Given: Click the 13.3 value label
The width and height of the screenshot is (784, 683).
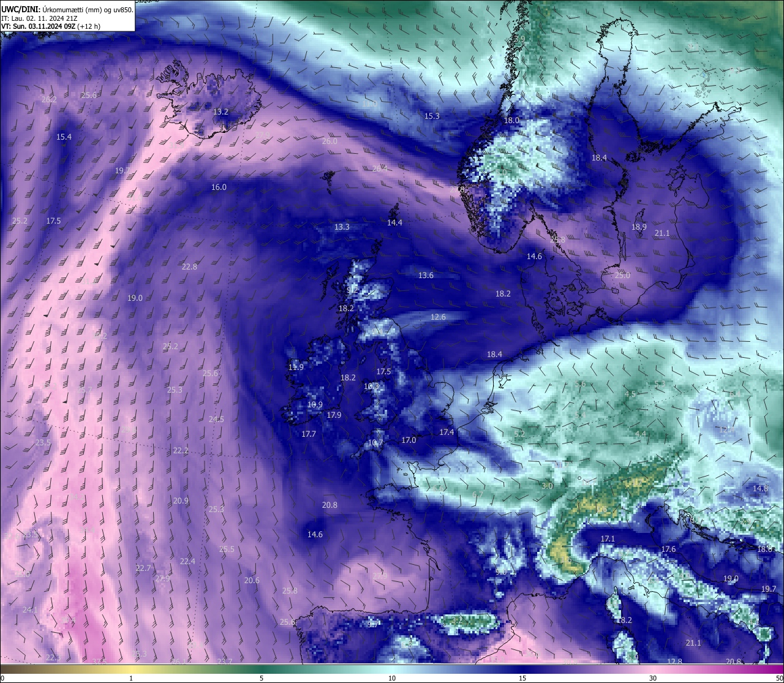Looking at the screenshot, I should click(342, 227).
